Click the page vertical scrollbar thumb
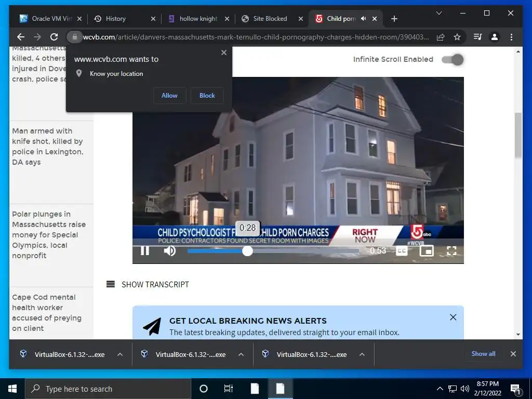The height and width of the screenshot is (399, 532). click(518, 135)
